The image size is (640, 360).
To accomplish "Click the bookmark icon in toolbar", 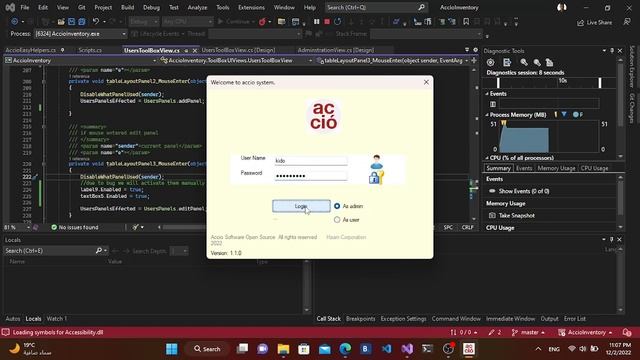I will (466, 21).
